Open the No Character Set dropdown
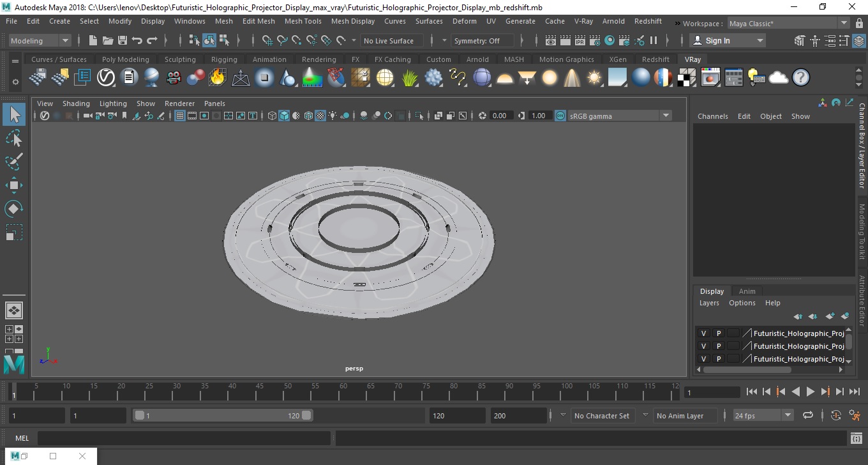 601,415
